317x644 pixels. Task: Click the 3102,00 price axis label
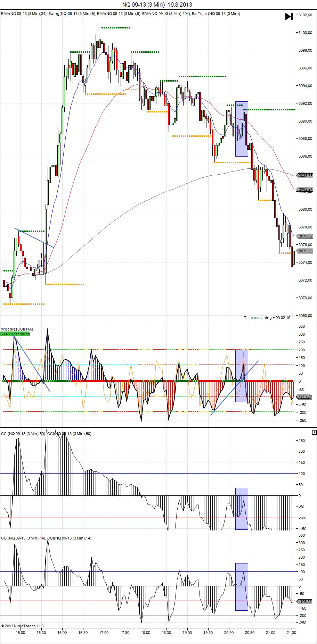tap(306, 15)
